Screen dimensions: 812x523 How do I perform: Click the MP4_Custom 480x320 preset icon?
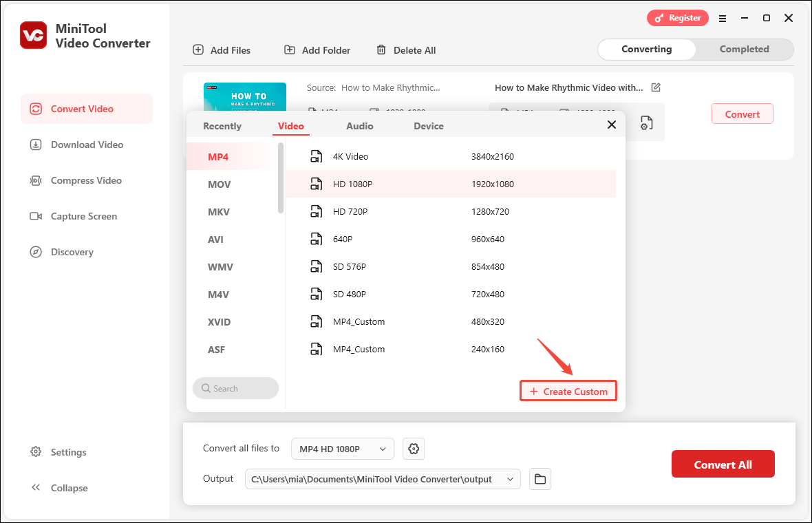[316, 321]
